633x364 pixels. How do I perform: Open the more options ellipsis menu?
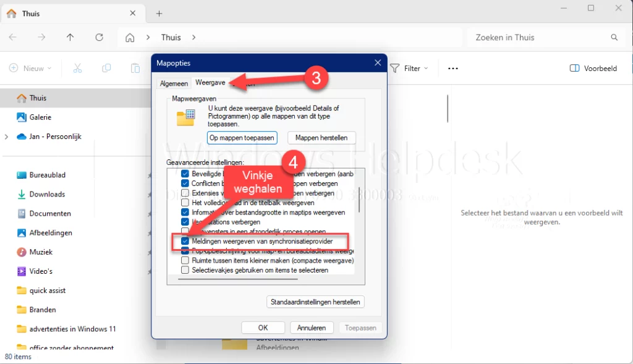(453, 69)
